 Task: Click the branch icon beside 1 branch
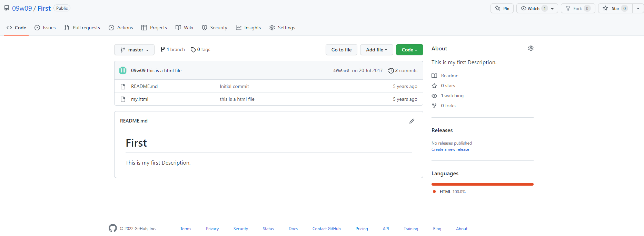(x=162, y=50)
